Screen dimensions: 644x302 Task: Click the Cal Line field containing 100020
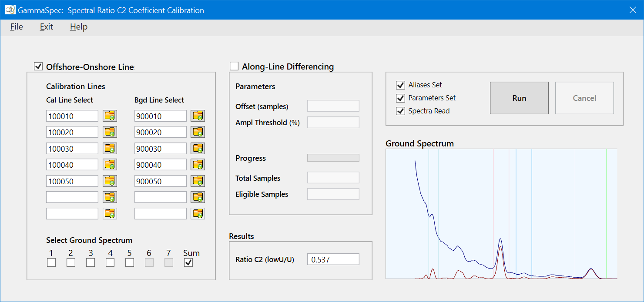[72, 132]
